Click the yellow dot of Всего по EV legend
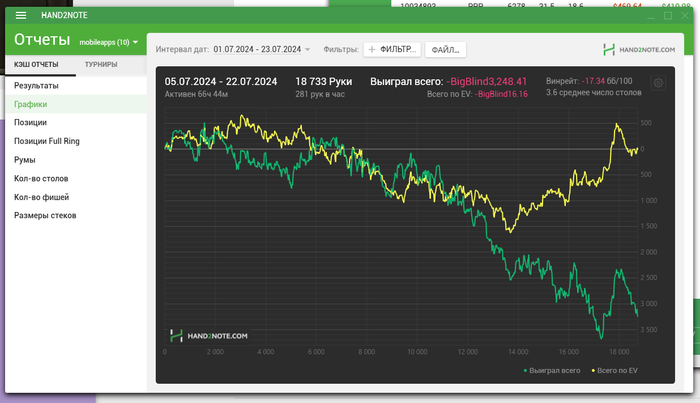Viewport: 700px width, 403px height. click(593, 370)
